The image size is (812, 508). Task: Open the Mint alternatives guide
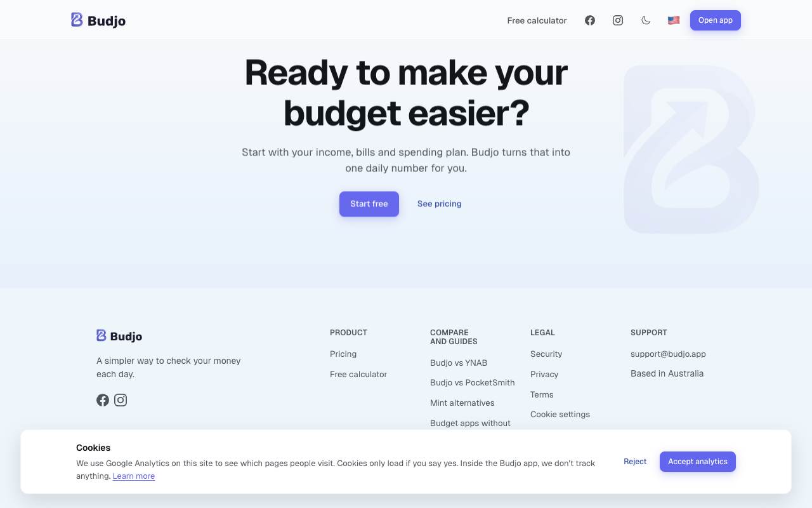[462, 403]
